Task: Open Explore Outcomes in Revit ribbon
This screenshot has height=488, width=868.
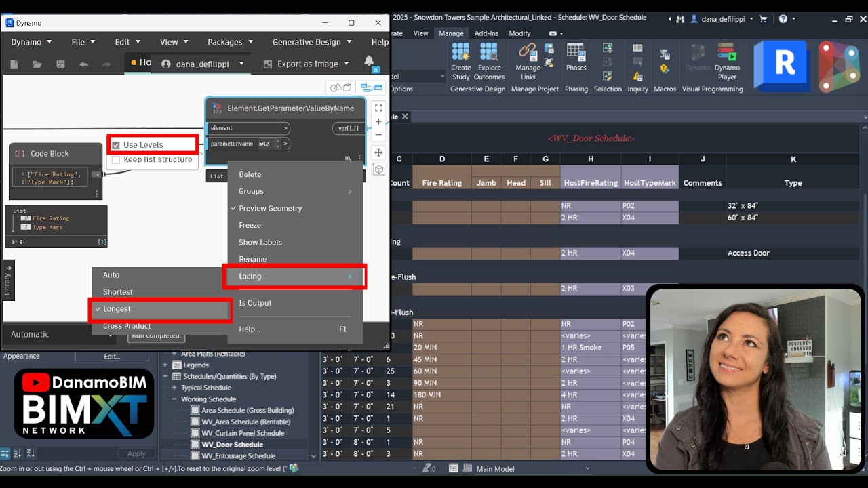Action: point(489,62)
